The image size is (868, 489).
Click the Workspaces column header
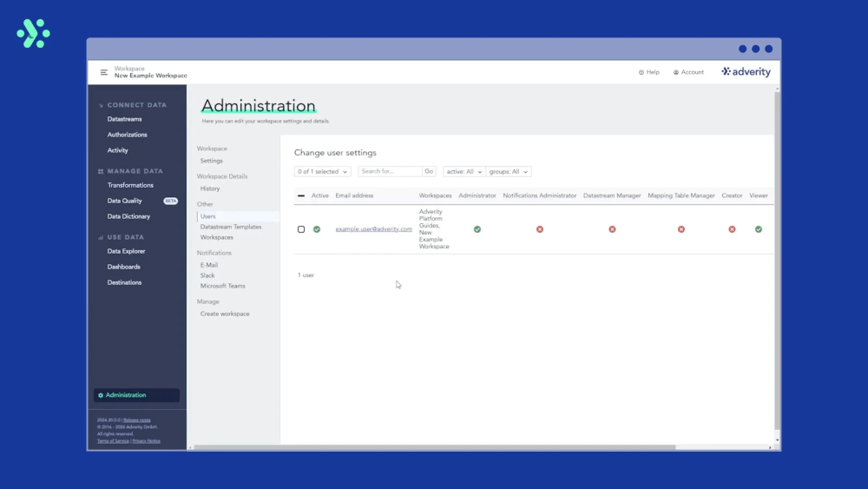pyautogui.click(x=435, y=195)
